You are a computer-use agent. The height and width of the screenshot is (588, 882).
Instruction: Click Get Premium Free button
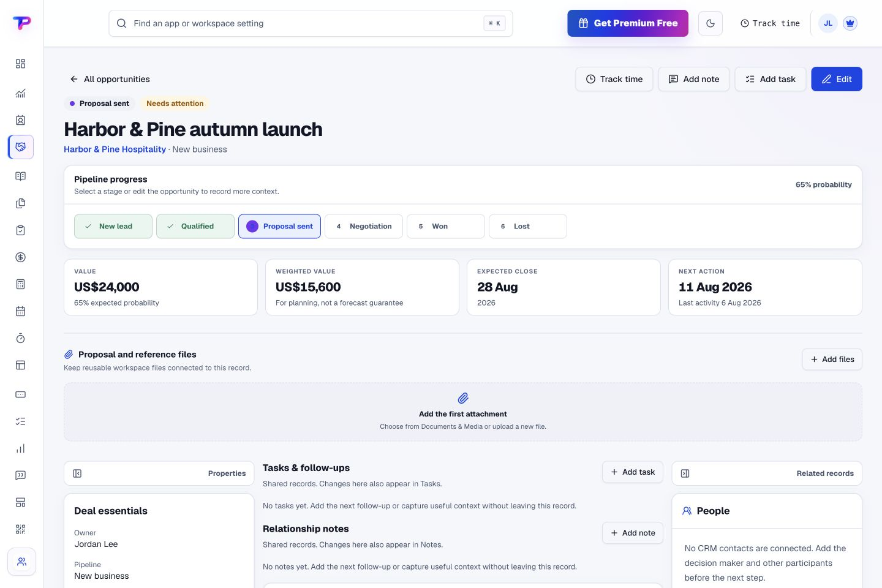coord(628,23)
